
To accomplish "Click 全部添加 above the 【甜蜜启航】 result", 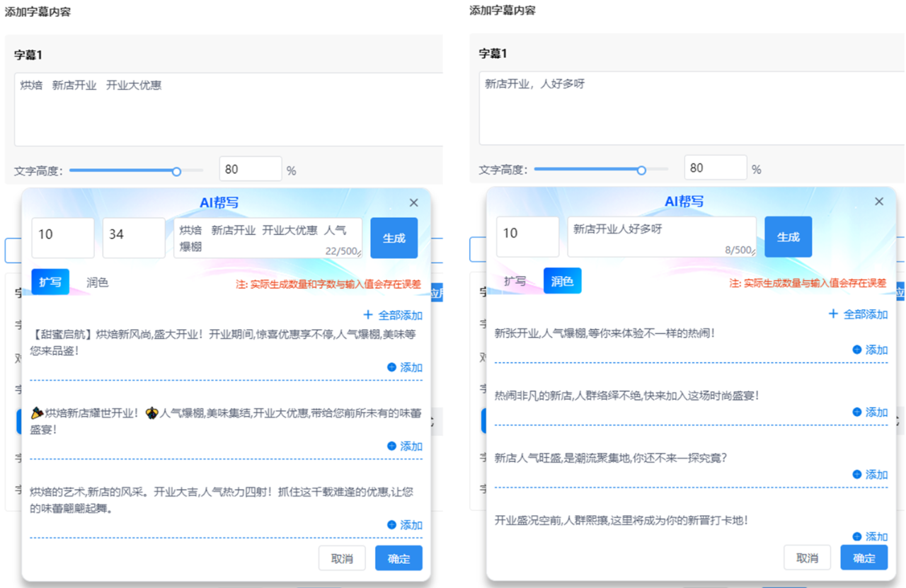I will pos(393,315).
